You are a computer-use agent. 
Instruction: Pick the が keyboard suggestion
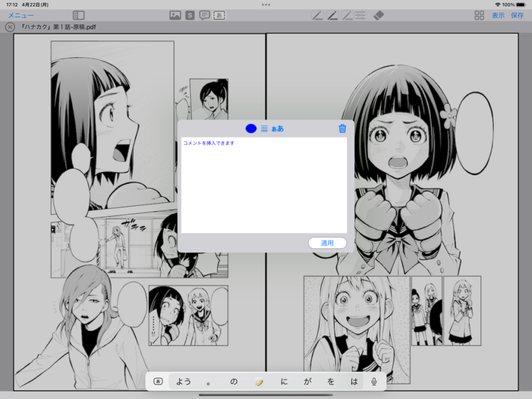[x=308, y=381]
